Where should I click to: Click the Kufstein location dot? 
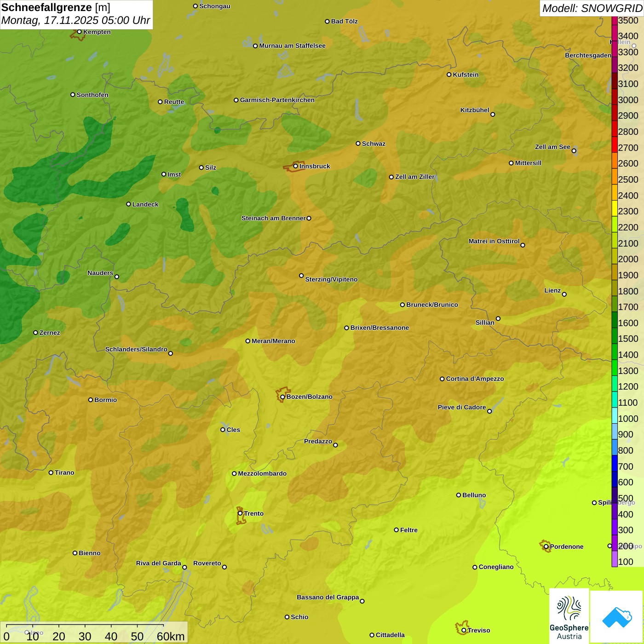449,75
